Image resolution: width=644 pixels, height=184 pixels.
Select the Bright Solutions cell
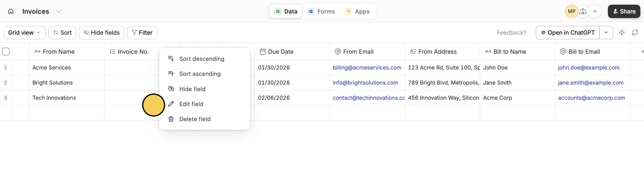click(67, 83)
